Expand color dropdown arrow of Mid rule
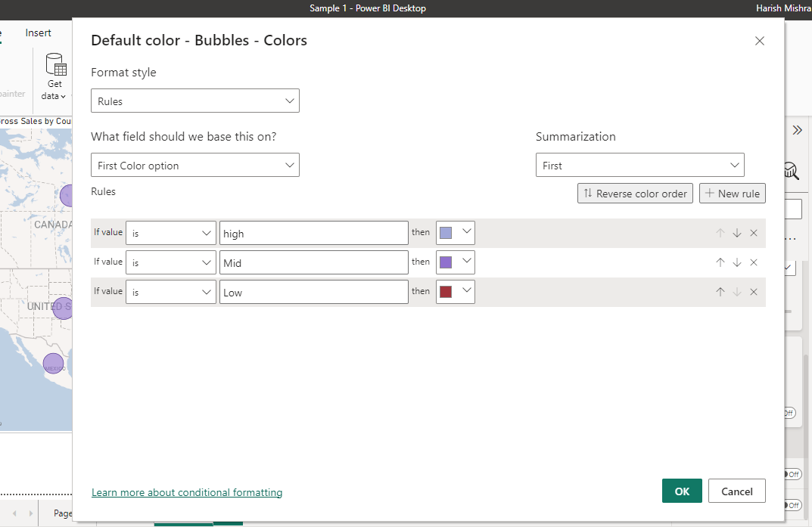The height and width of the screenshot is (527, 812). click(x=467, y=261)
